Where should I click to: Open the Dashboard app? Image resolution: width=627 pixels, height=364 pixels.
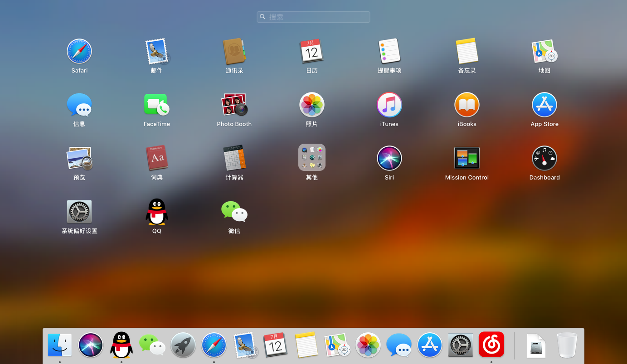(544, 158)
